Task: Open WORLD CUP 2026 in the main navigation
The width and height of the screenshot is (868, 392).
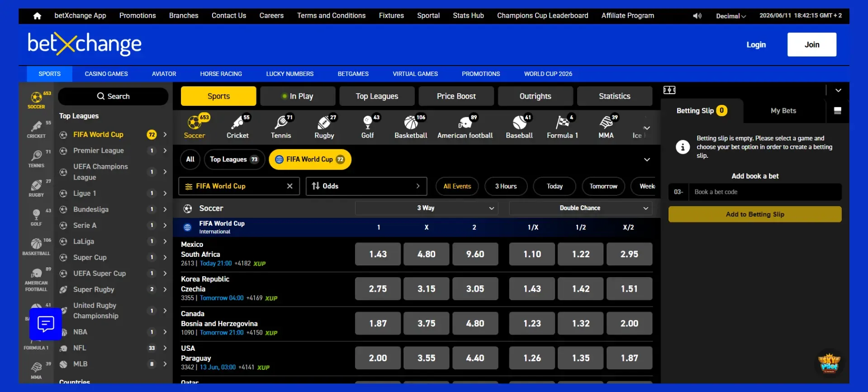Action: (548, 74)
